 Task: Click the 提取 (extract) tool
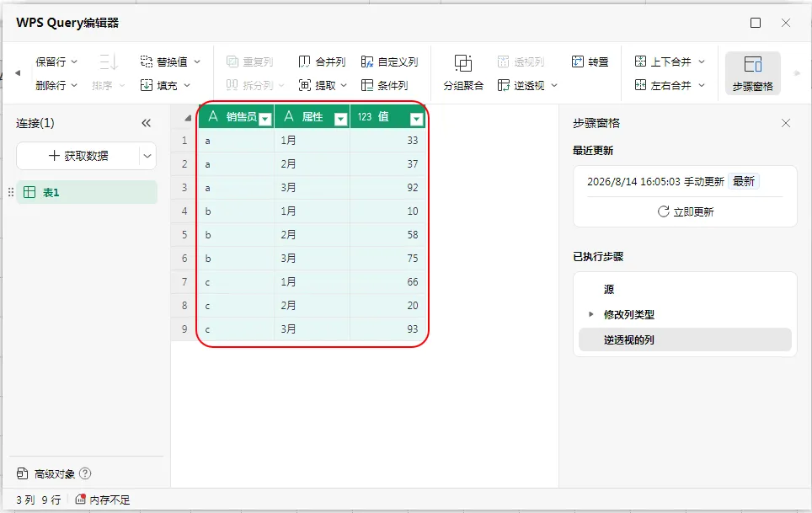point(318,85)
